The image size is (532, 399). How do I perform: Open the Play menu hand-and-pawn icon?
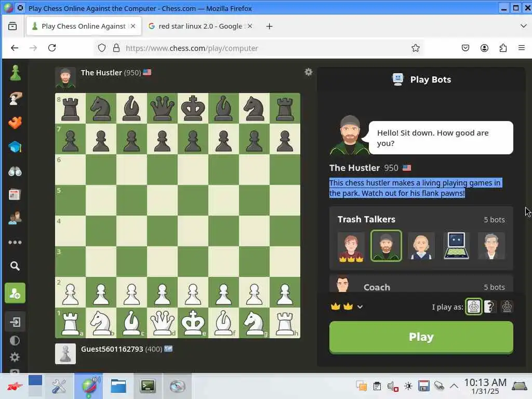coord(15,98)
